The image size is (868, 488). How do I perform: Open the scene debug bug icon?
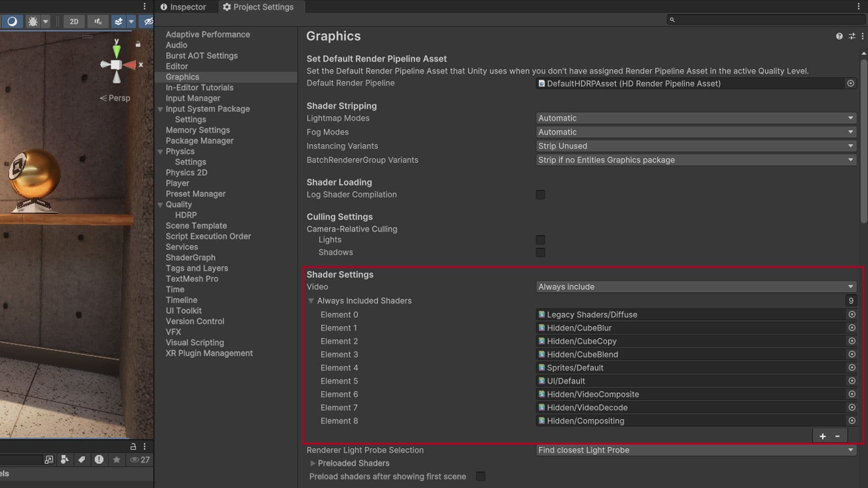tap(33, 21)
